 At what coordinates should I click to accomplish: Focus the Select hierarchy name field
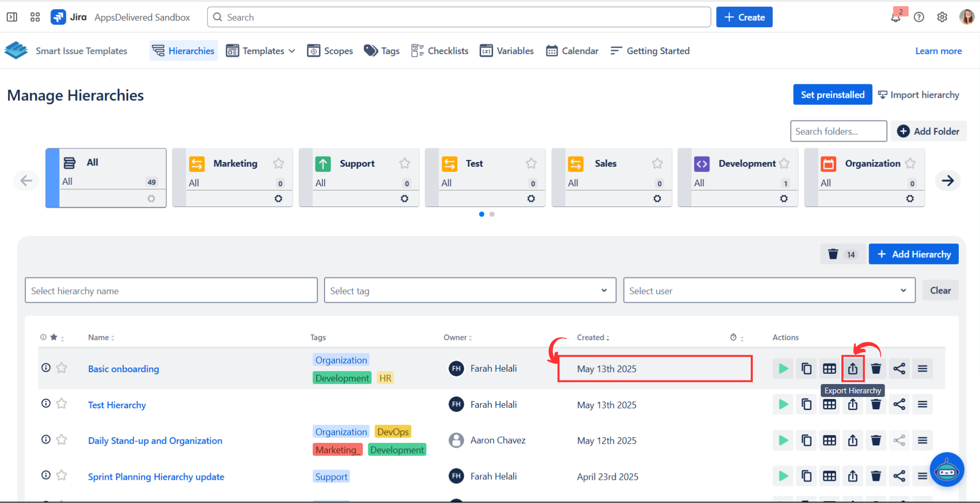coord(171,291)
